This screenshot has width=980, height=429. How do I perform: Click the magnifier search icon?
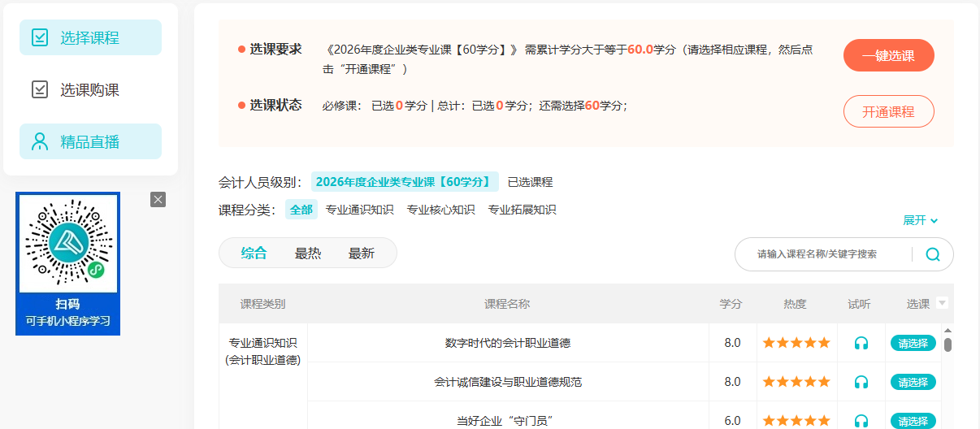click(x=933, y=254)
